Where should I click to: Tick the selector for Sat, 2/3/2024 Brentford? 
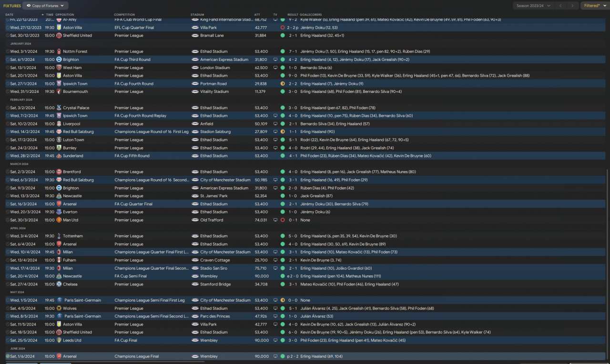(x=8, y=172)
